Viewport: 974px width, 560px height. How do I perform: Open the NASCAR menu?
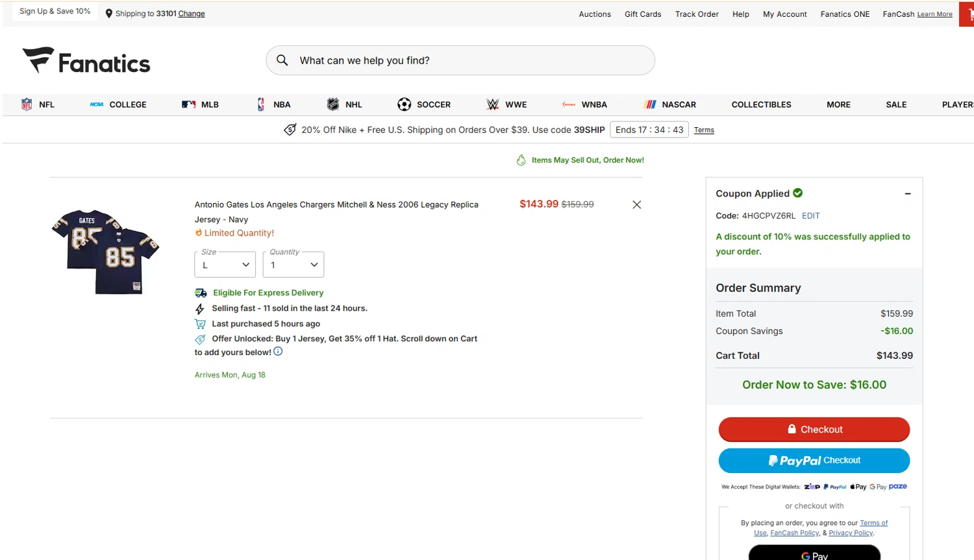[x=679, y=104]
